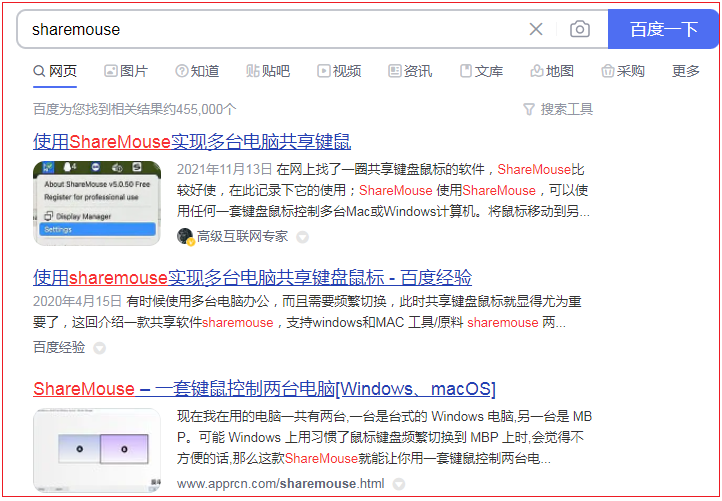The width and height of the screenshot is (722, 501).
Task: Click the 2020年4月15日 date text
Action: tap(77, 302)
